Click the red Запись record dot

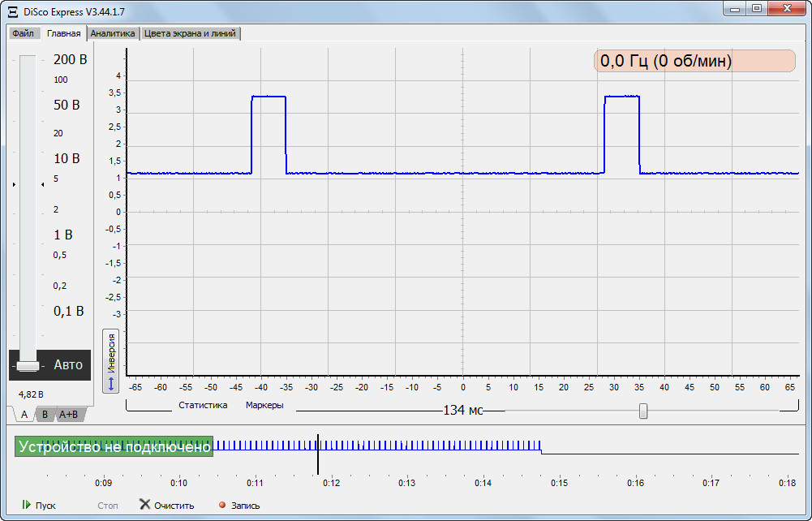click(x=222, y=505)
